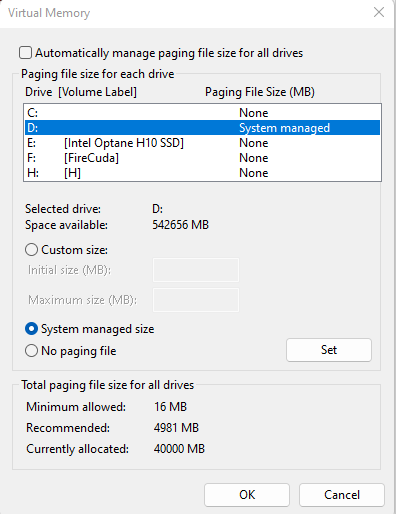Select the F: FireCuda drive row
The image size is (397, 514).
point(202,158)
